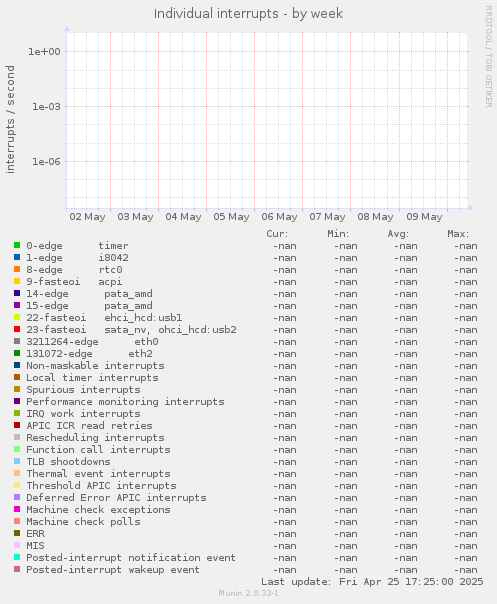Select the 9-fasteoi acpi legend label
The width and height of the screenshot is (497, 604).
(74, 282)
